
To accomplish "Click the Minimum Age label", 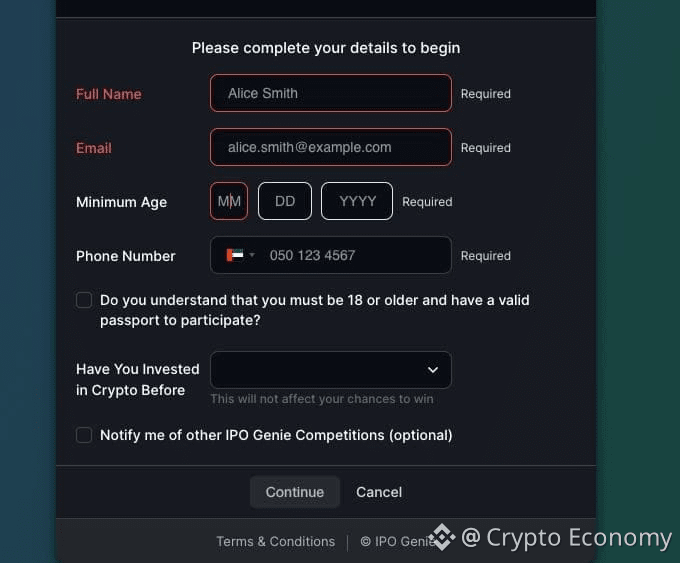I will click(121, 202).
